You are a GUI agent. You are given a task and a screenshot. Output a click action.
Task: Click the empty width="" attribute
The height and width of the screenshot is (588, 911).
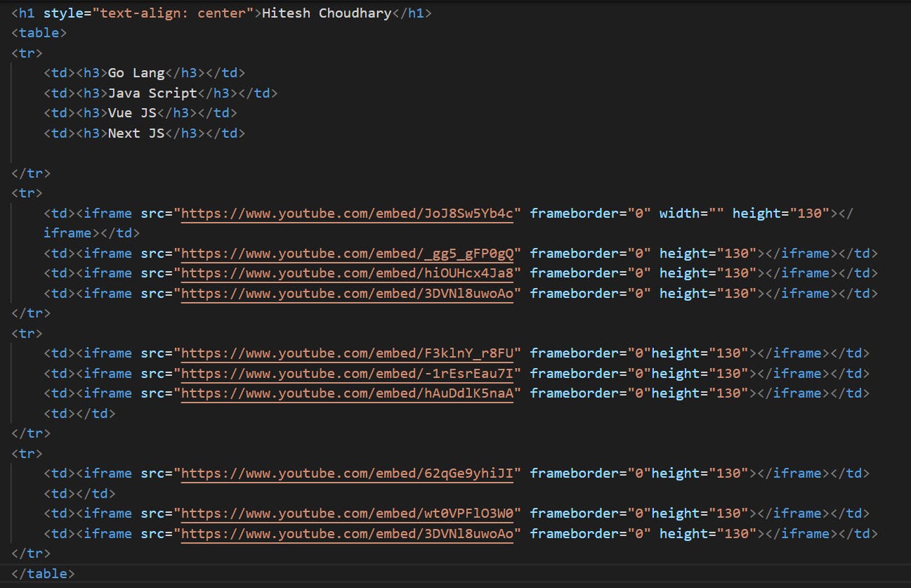tap(691, 213)
